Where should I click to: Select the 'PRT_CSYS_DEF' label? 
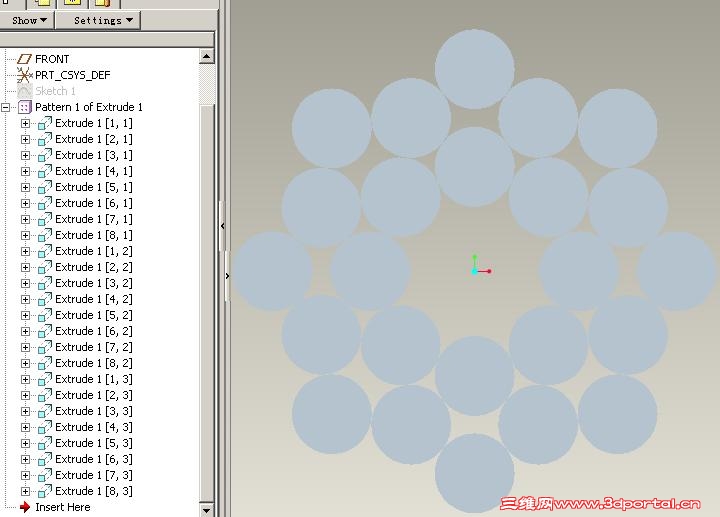tap(73, 75)
